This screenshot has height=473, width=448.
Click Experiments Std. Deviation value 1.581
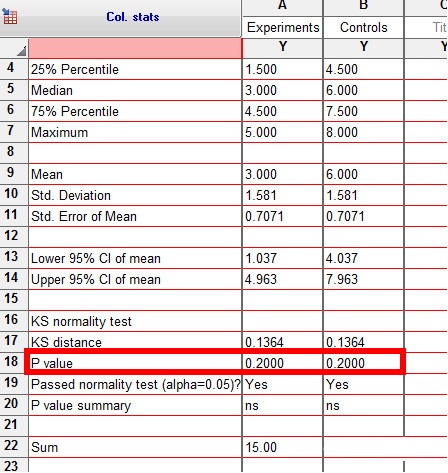click(x=261, y=195)
